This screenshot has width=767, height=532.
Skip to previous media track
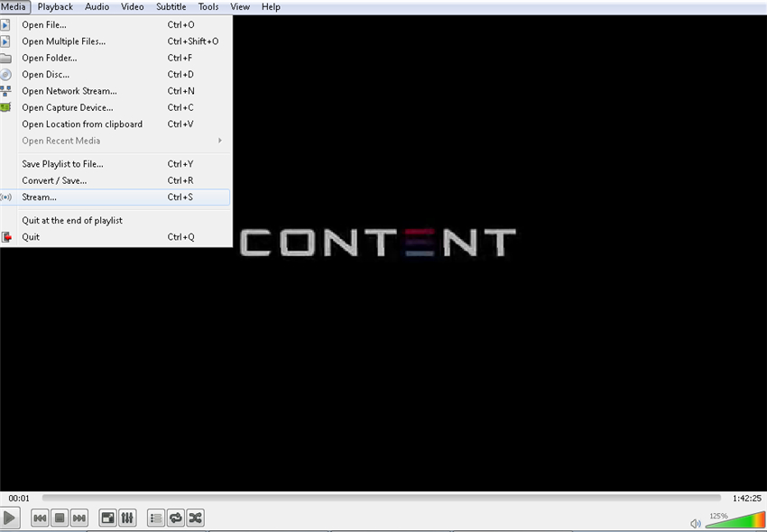click(x=40, y=518)
